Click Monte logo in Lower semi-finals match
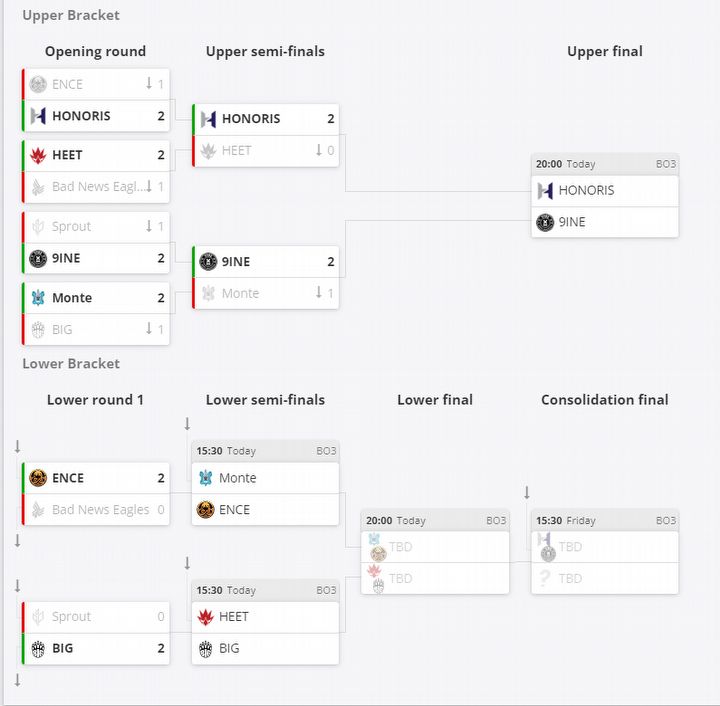 point(206,478)
